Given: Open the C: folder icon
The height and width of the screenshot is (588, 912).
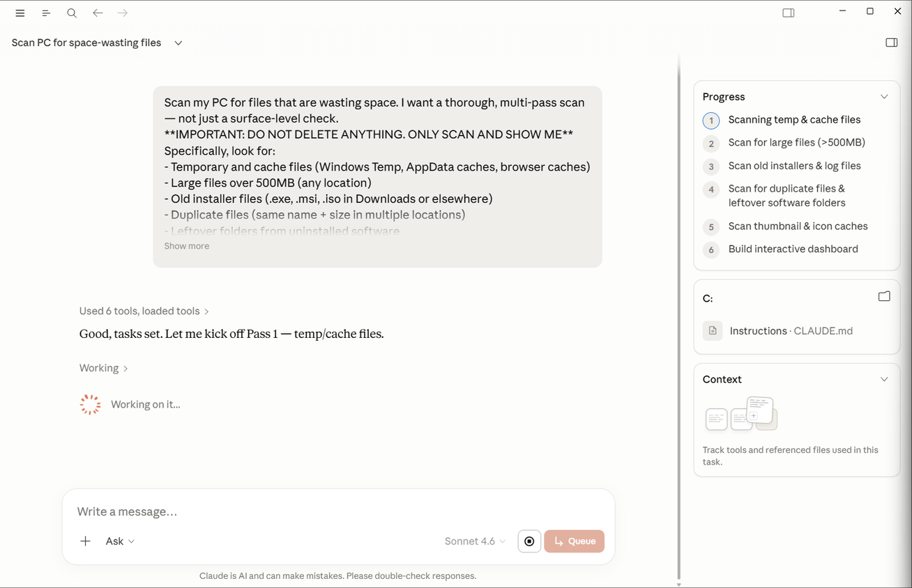Looking at the screenshot, I should coord(884,297).
